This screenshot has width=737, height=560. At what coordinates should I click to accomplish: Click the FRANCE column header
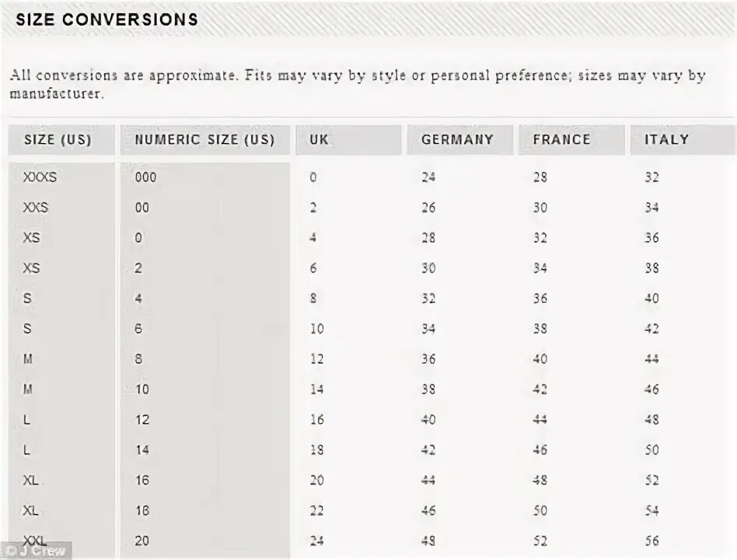(x=571, y=140)
